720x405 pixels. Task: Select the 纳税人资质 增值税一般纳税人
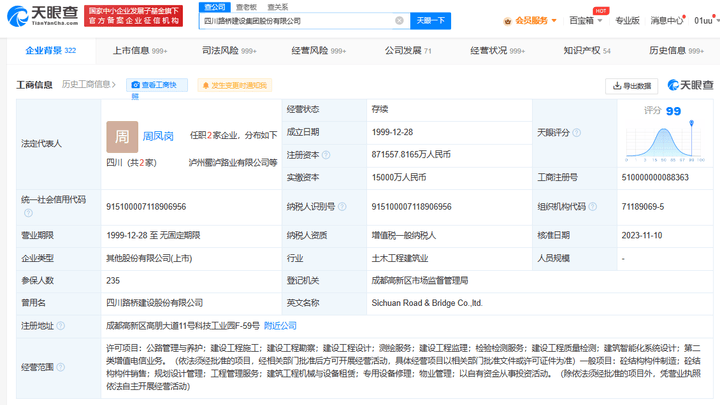click(404, 236)
